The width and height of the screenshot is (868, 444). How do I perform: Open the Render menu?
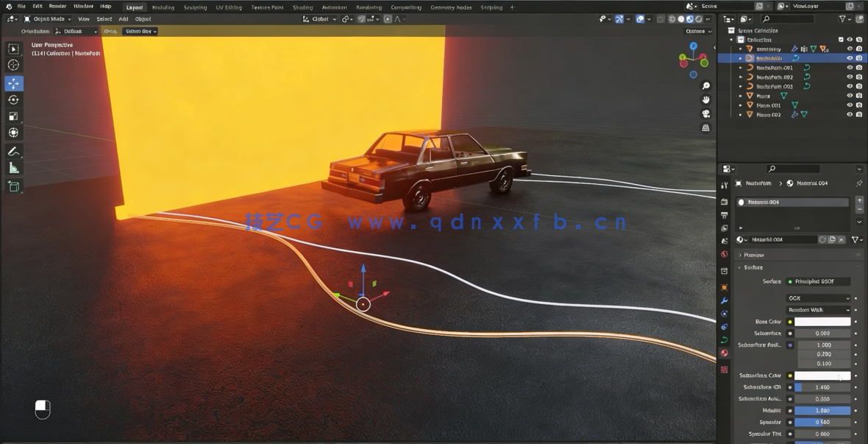[x=56, y=6]
